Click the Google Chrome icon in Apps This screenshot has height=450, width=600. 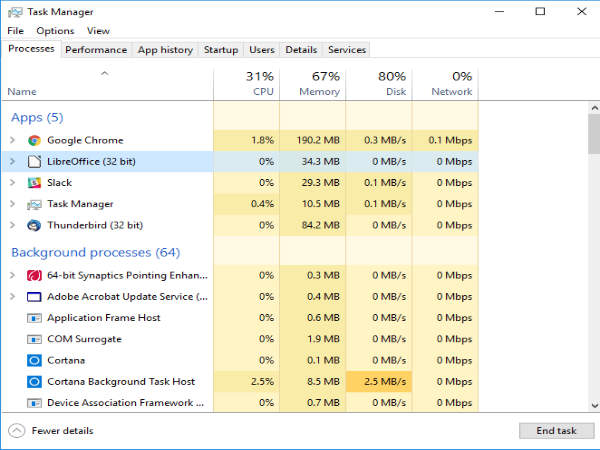[x=34, y=141]
